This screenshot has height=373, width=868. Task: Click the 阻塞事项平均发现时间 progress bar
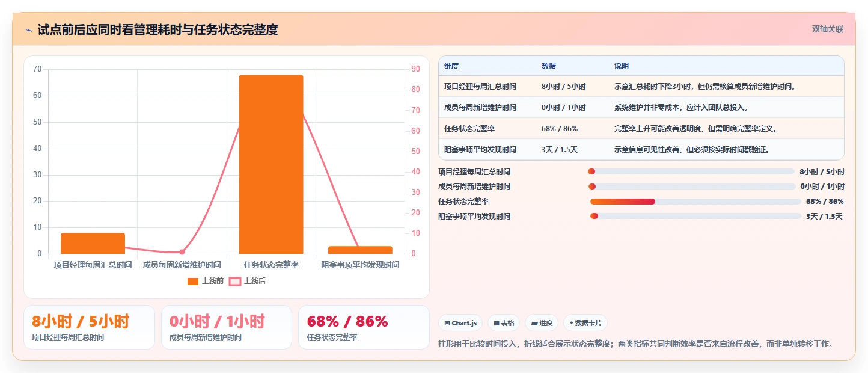[x=695, y=216]
